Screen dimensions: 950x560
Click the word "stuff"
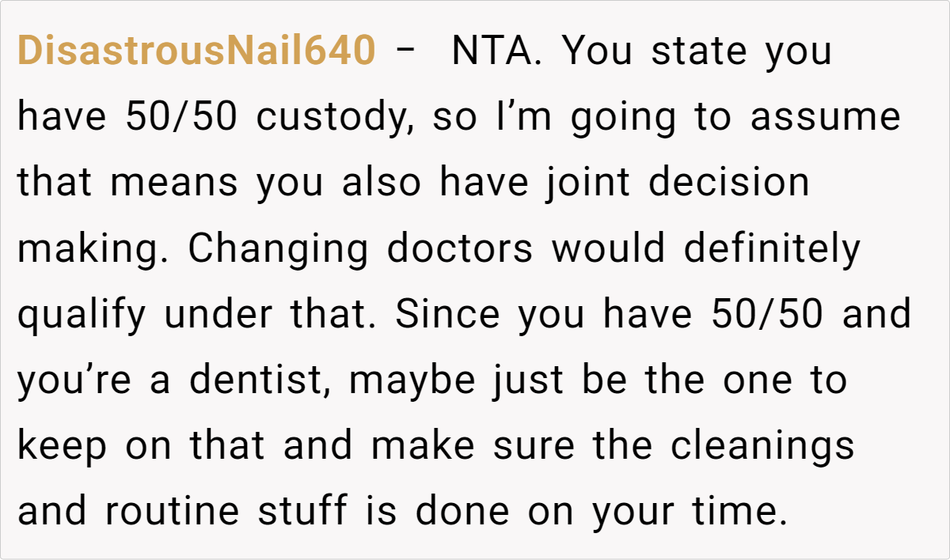[x=302, y=513]
